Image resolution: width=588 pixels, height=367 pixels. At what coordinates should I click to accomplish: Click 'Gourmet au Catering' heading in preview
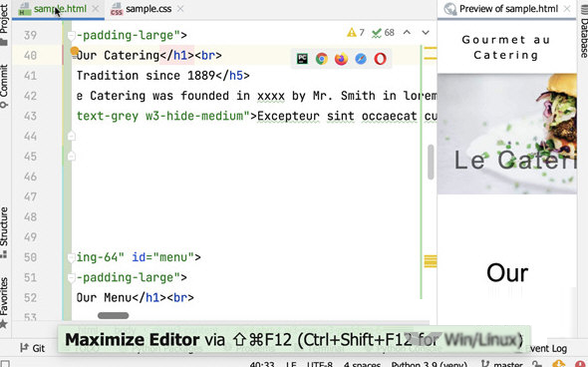(506, 47)
